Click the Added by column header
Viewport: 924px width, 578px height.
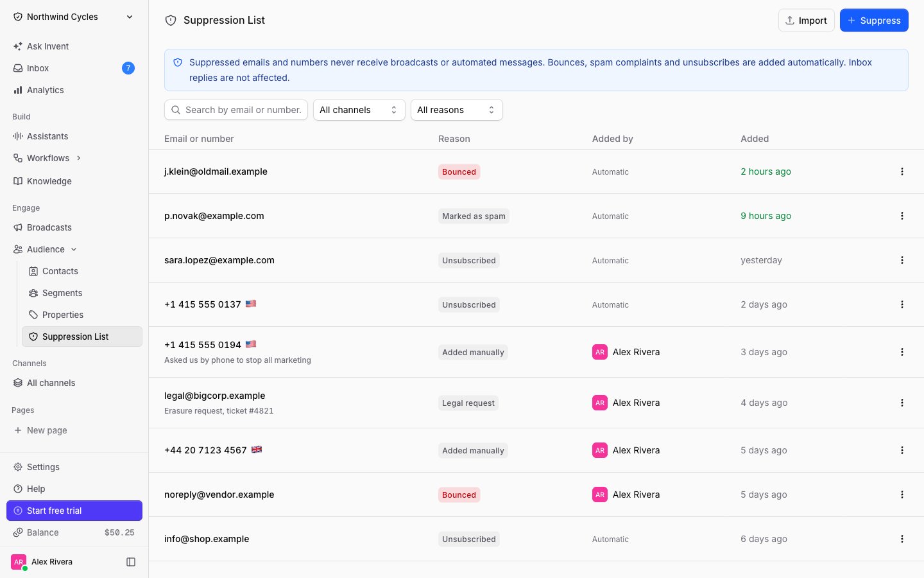point(613,139)
